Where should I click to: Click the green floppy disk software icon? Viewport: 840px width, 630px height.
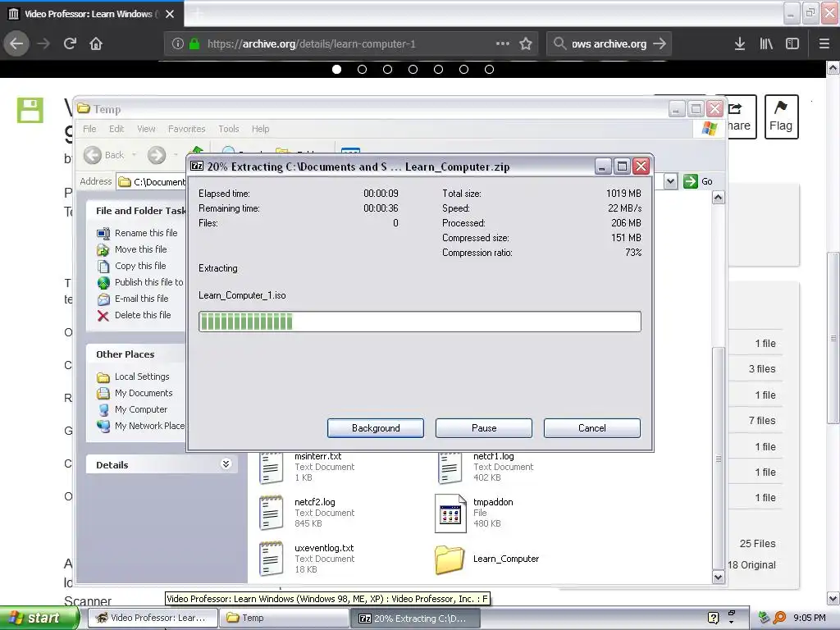click(x=30, y=110)
